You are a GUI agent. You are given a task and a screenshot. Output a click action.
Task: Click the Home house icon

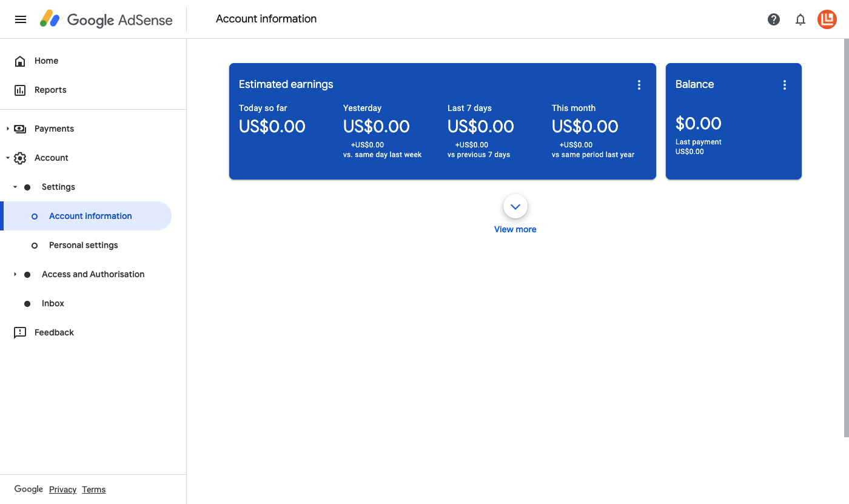click(20, 61)
